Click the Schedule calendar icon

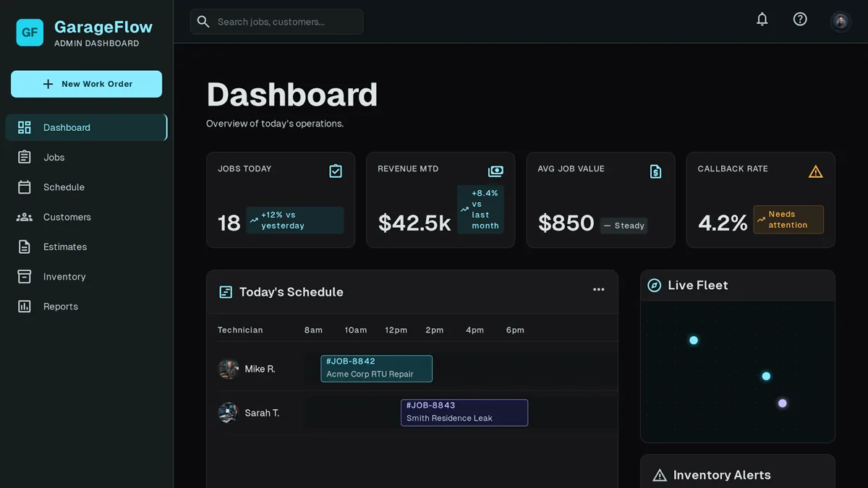click(x=25, y=187)
